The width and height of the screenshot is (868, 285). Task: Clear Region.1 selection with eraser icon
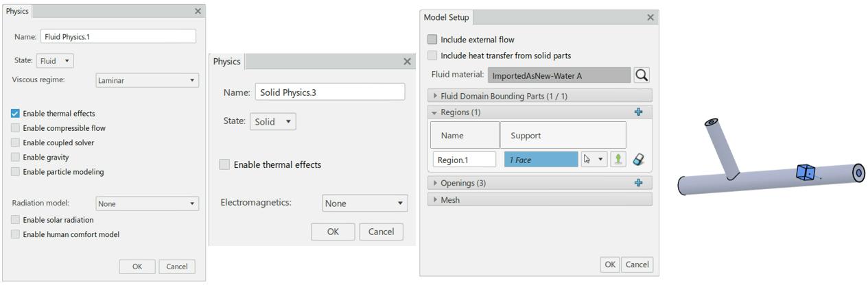639,159
